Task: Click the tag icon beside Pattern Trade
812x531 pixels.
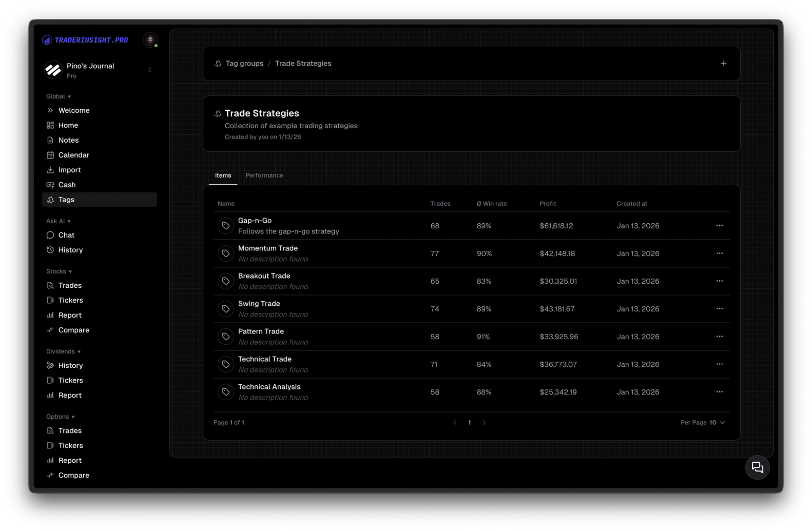Action: tap(226, 337)
